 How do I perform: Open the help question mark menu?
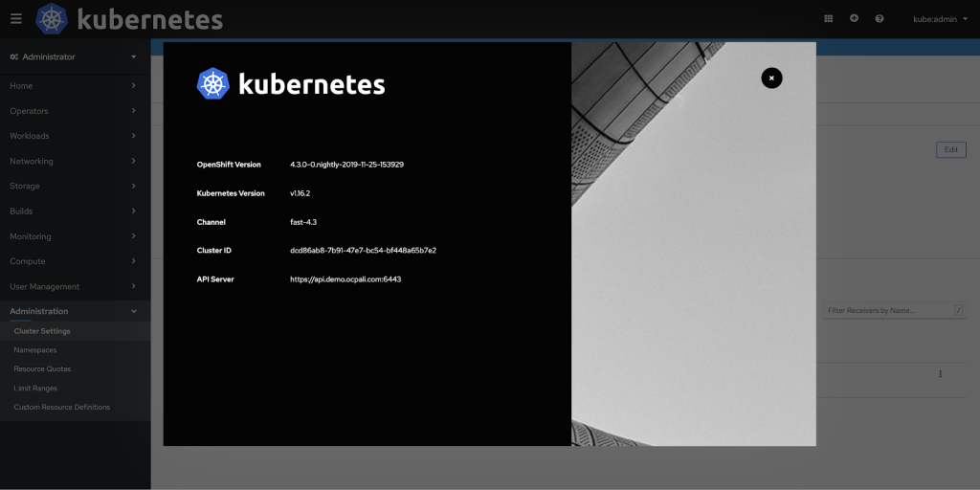coord(880,19)
